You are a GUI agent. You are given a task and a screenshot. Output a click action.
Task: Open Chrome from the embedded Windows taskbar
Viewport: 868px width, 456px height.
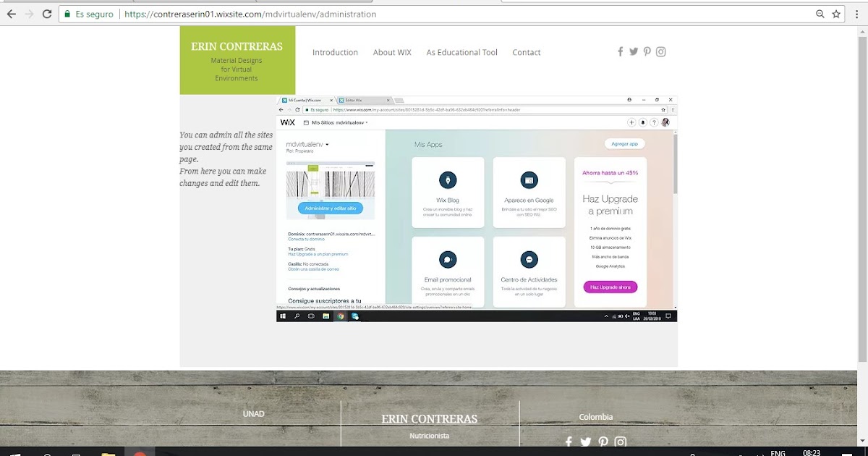coord(341,316)
